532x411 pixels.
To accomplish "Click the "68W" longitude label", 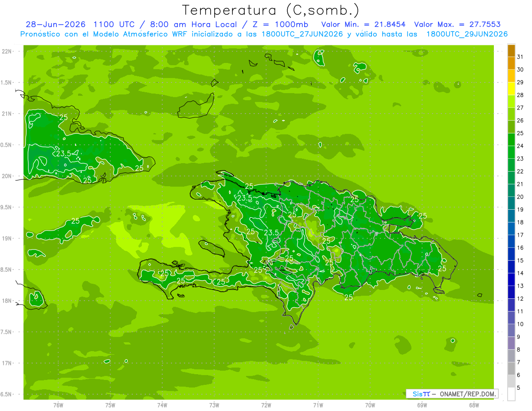I will pos(474,405).
